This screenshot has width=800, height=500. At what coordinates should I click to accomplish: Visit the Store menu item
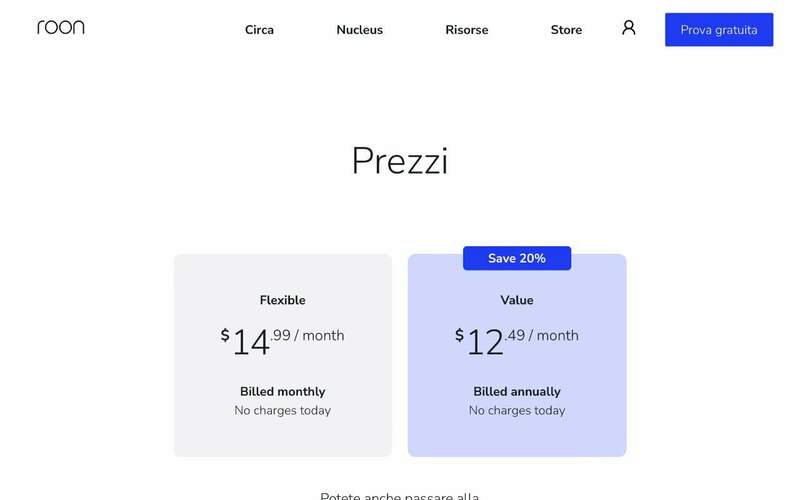click(566, 30)
